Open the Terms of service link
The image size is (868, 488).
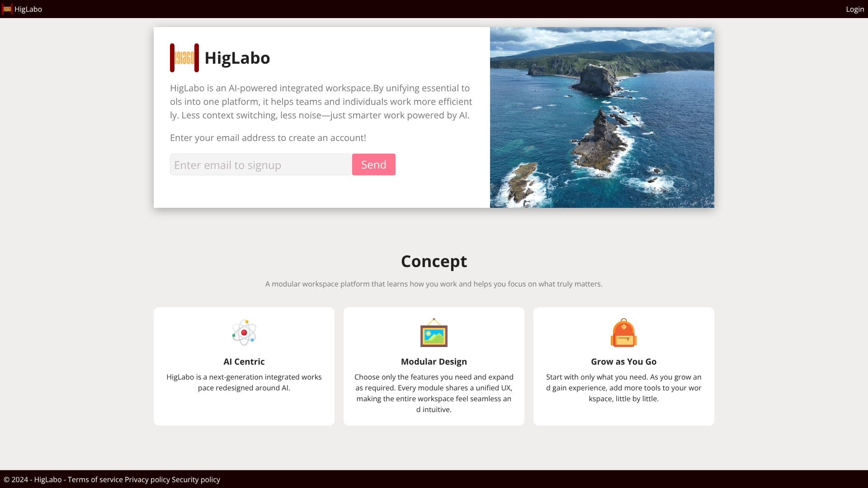(95, 479)
